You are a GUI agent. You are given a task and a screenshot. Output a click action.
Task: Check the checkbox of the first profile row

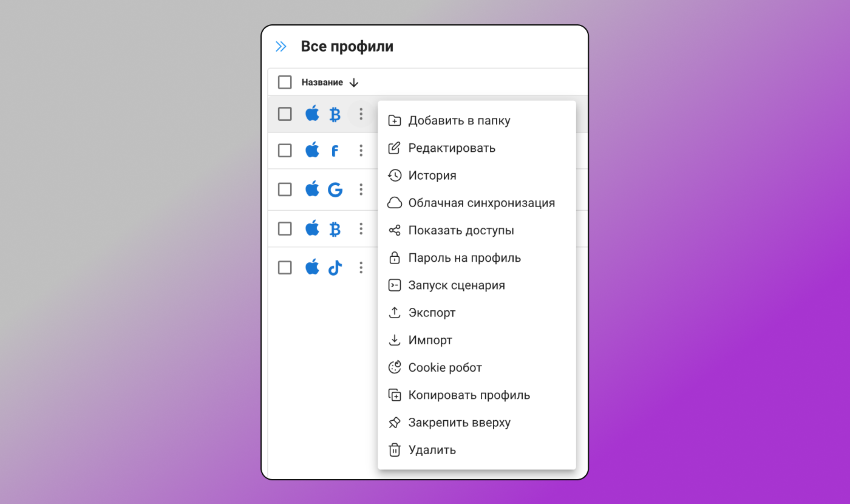285,114
